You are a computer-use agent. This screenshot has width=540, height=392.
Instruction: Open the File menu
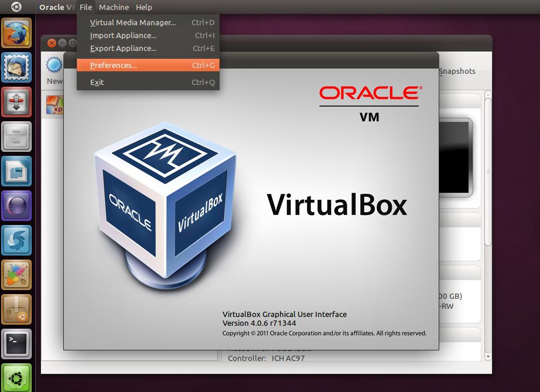coord(86,7)
